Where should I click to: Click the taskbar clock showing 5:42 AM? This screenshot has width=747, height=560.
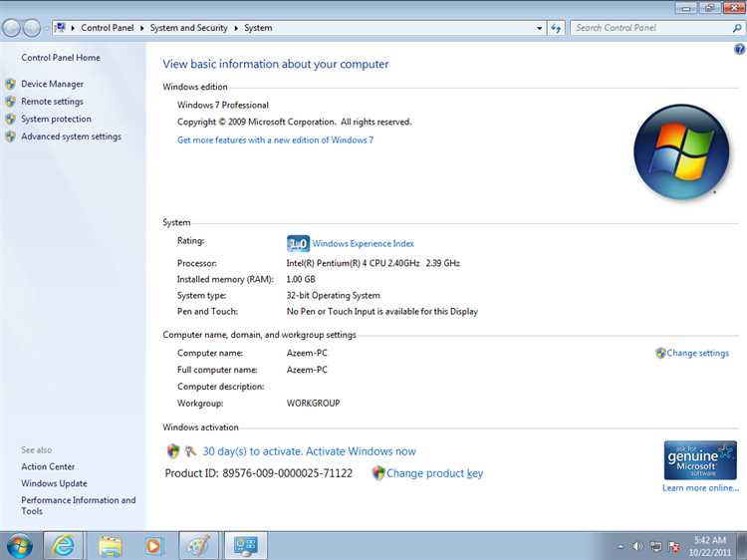pos(710,546)
